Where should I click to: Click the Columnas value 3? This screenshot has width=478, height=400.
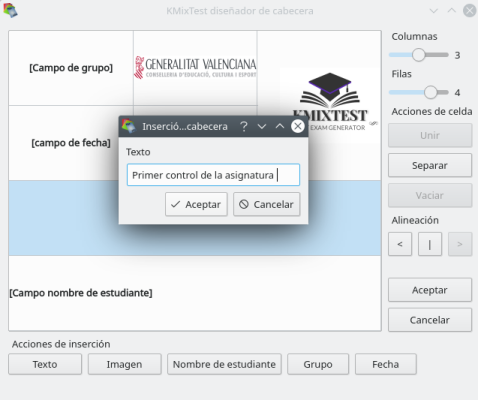pyautogui.click(x=457, y=55)
